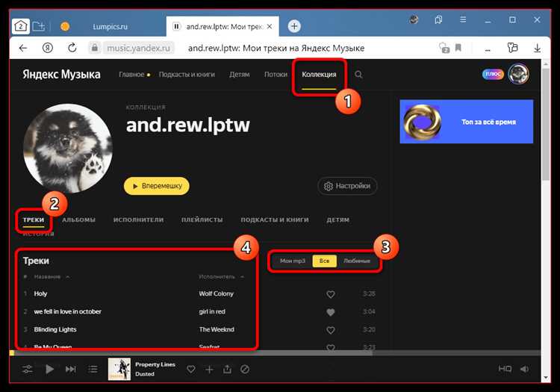Like the track Holy

[x=331, y=294]
